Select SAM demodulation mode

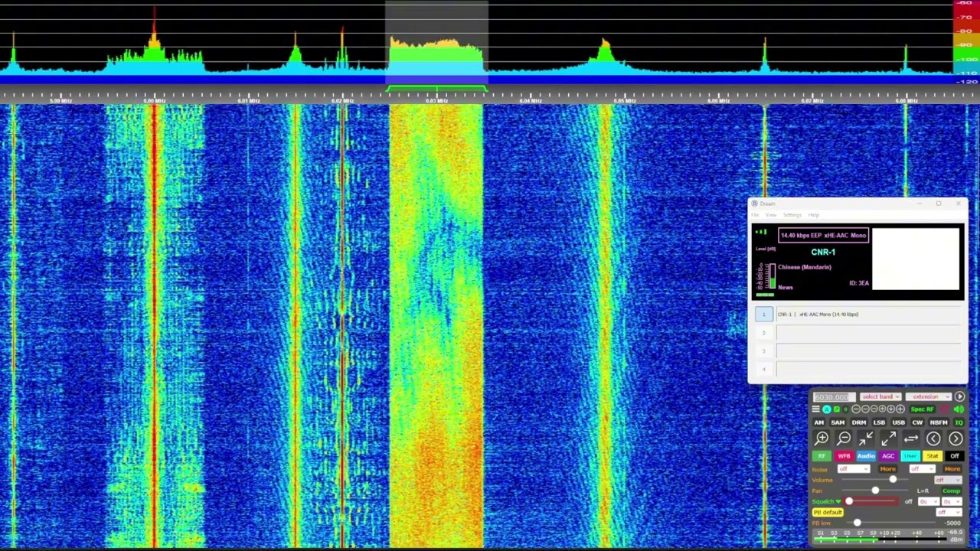838,422
